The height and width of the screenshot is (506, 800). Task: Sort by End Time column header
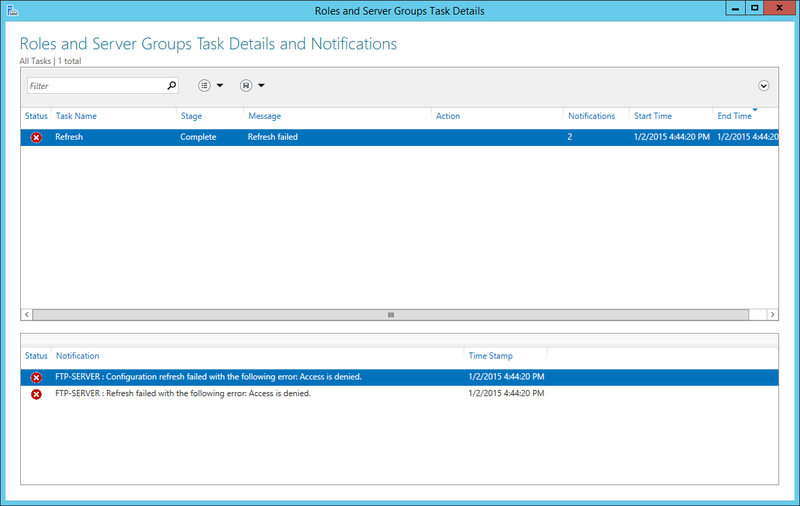[x=734, y=116]
